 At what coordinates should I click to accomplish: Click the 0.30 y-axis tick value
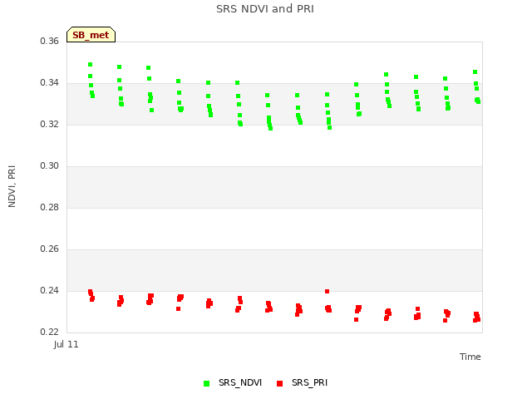point(50,166)
